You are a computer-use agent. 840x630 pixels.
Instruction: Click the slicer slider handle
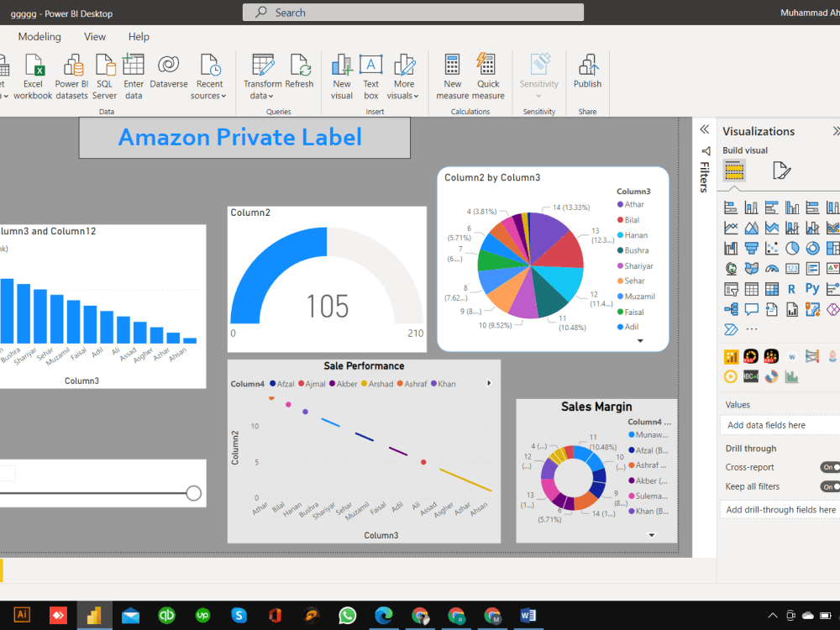click(x=193, y=493)
